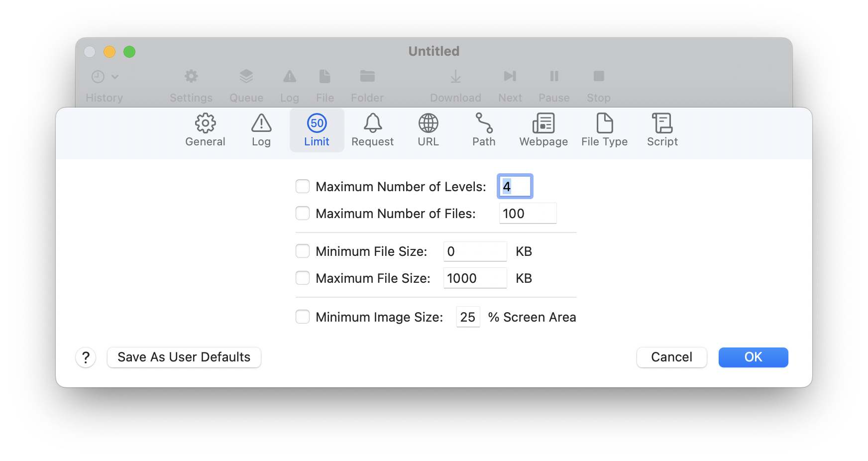Expand the History dropdown arrow
868x461 pixels.
coord(115,77)
